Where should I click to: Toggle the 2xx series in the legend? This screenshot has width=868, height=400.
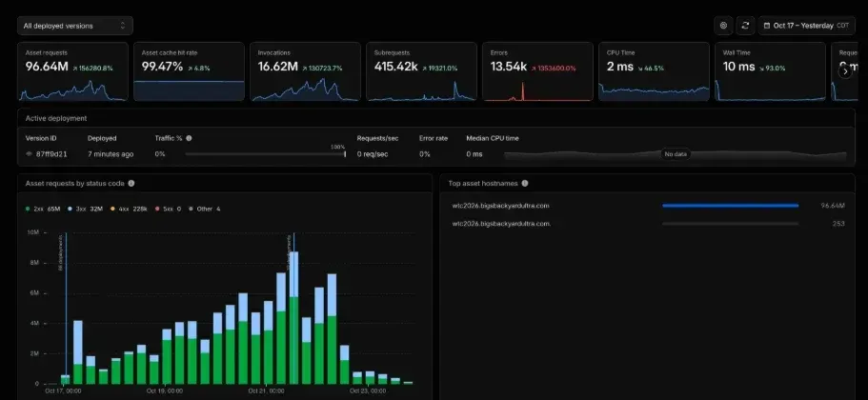(43, 210)
